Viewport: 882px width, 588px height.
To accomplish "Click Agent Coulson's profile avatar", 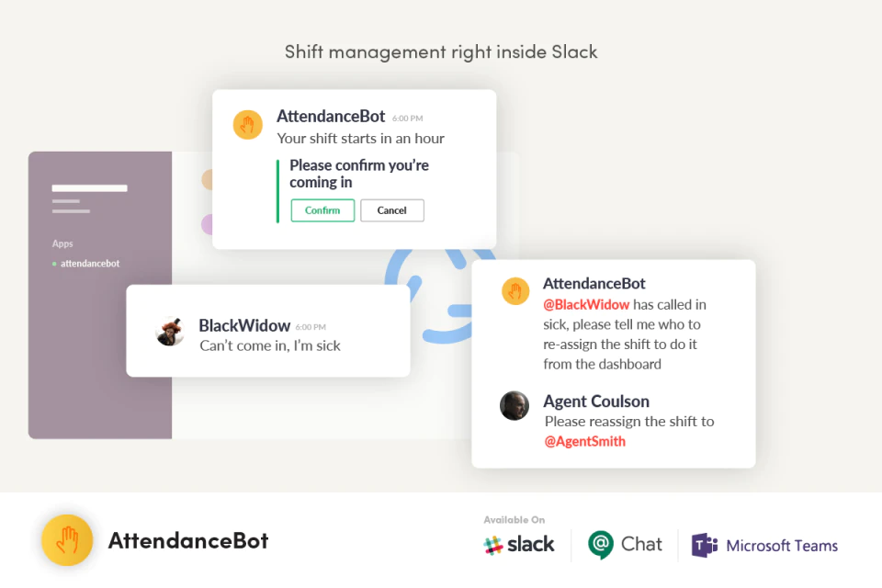I will point(514,406).
